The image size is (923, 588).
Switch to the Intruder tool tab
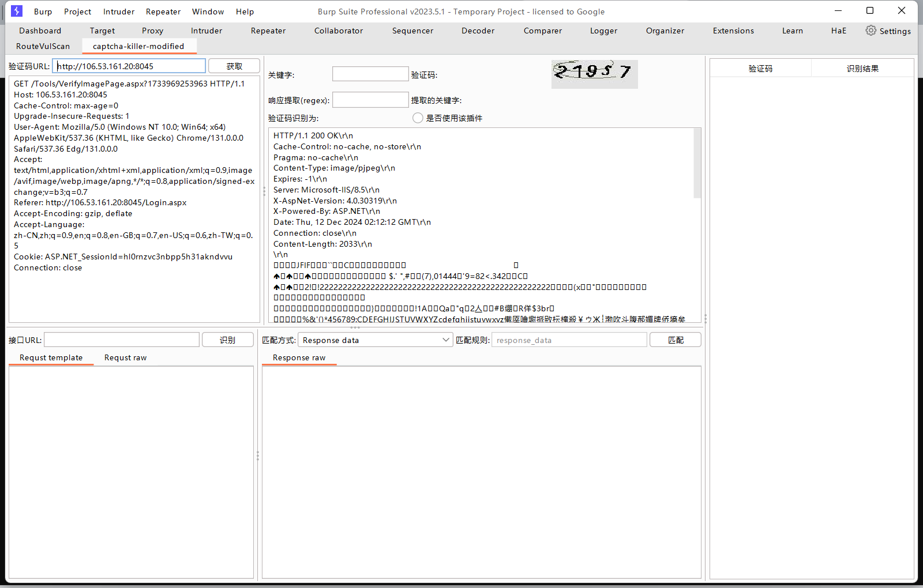(207, 31)
